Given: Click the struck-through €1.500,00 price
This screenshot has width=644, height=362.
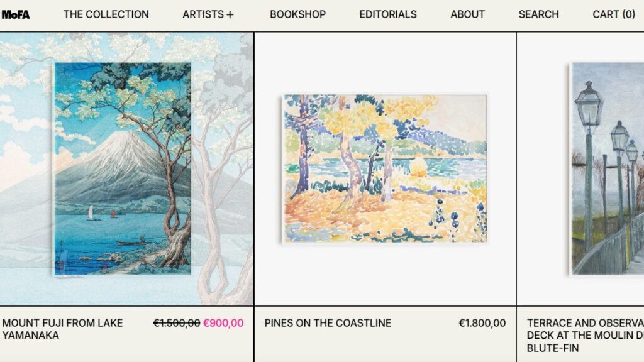Looking at the screenshot, I should (x=177, y=323).
